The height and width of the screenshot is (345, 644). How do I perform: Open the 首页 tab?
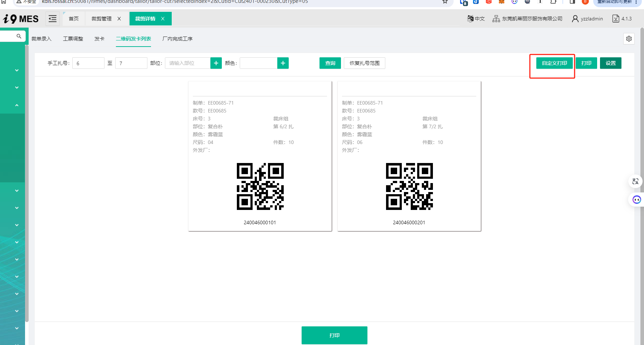[74, 19]
